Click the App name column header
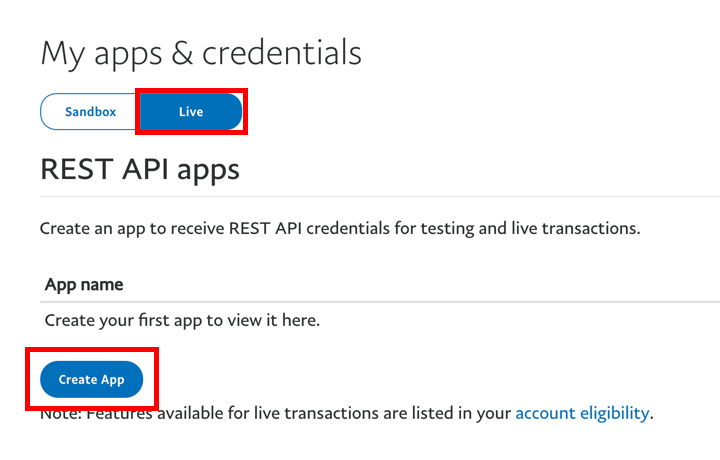This screenshot has height=460, width=720. pos(84,284)
